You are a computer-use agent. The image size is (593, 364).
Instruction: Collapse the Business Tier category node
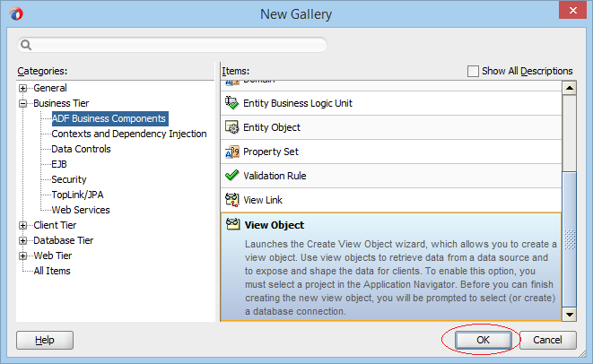(x=23, y=103)
